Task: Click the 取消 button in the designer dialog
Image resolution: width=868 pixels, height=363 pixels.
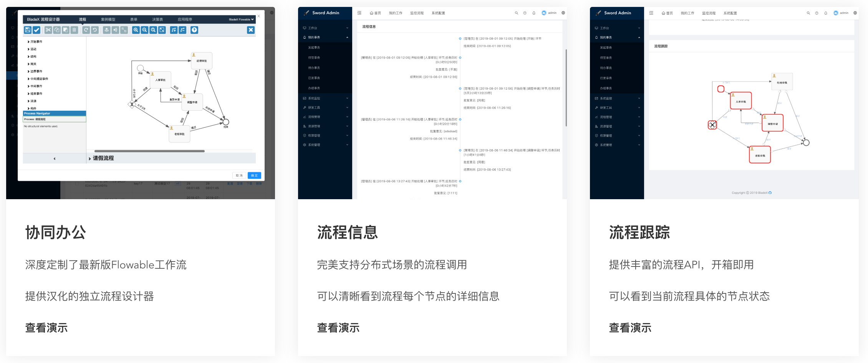Action: click(x=239, y=176)
